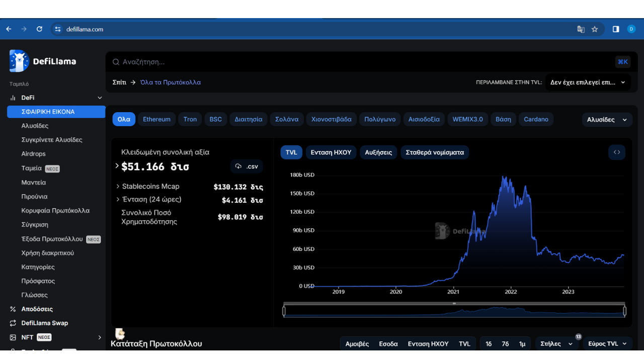The width and height of the screenshot is (644, 362).
Task: Select the Διαιτησία chain tab
Action: (249, 119)
